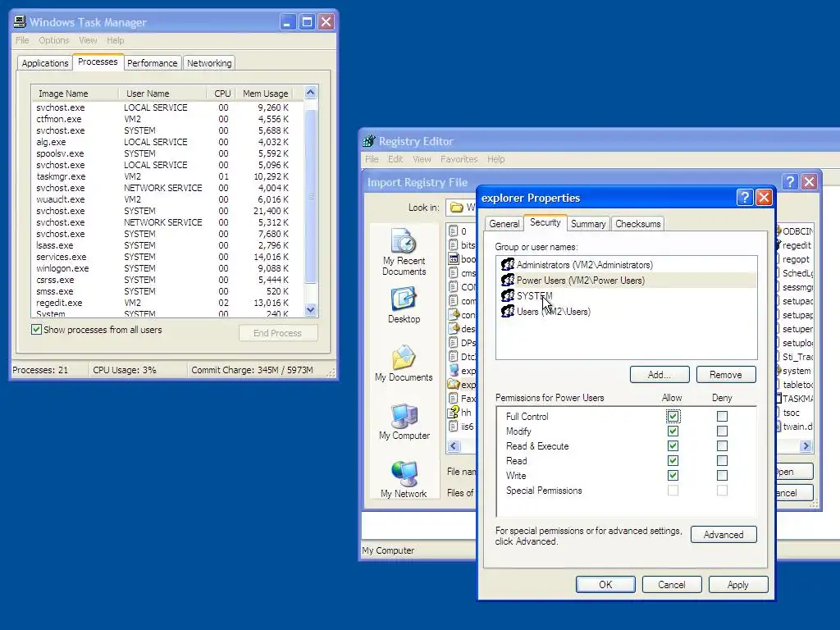Select the Dtc file icon in the list
840x630 pixels.
click(x=453, y=356)
